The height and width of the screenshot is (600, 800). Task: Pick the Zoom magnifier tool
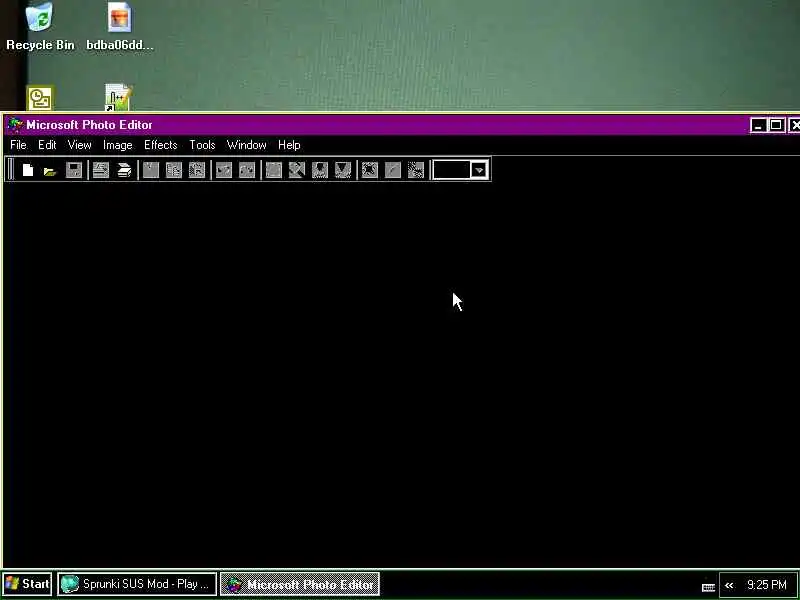(296, 170)
